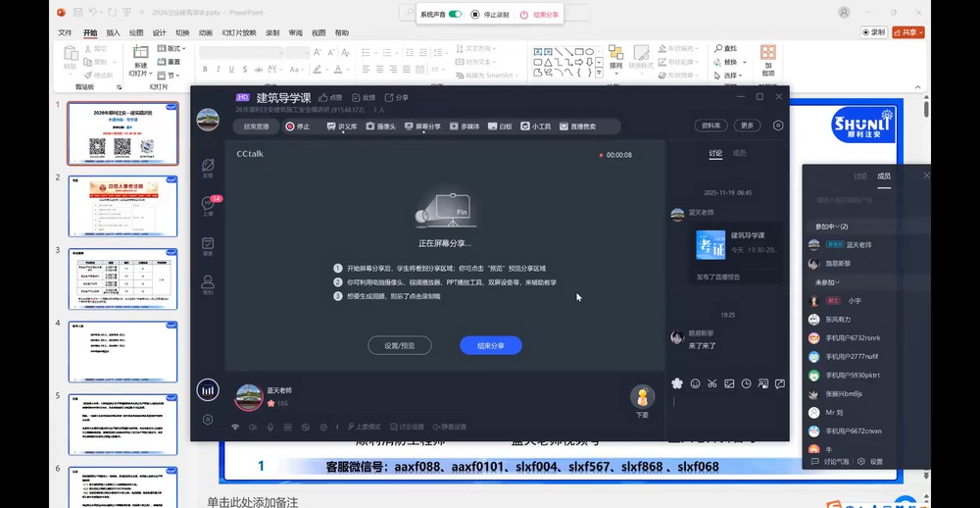This screenshot has height=508, width=980.
Task: Toggle the 系统声音 system sound switch
Action: [x=455, y=14]
